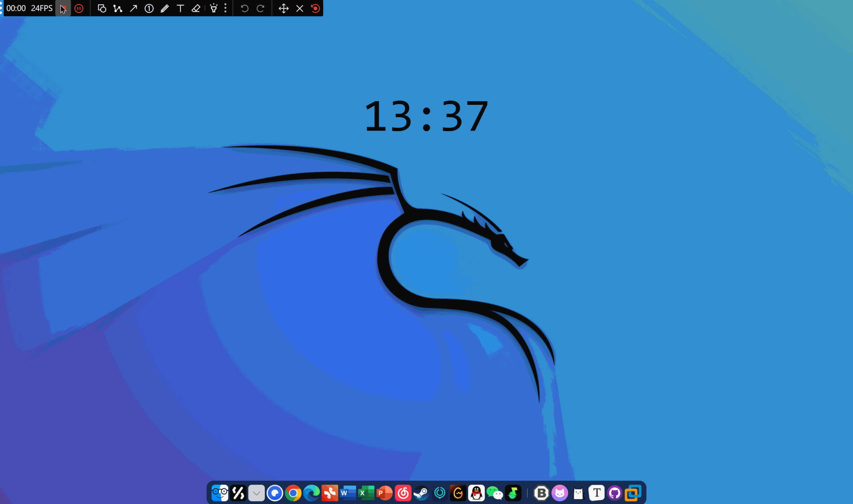The image size is (853, 504).
Task: Click the move toolbar crosshair icon
Action: tap(284, 9)
